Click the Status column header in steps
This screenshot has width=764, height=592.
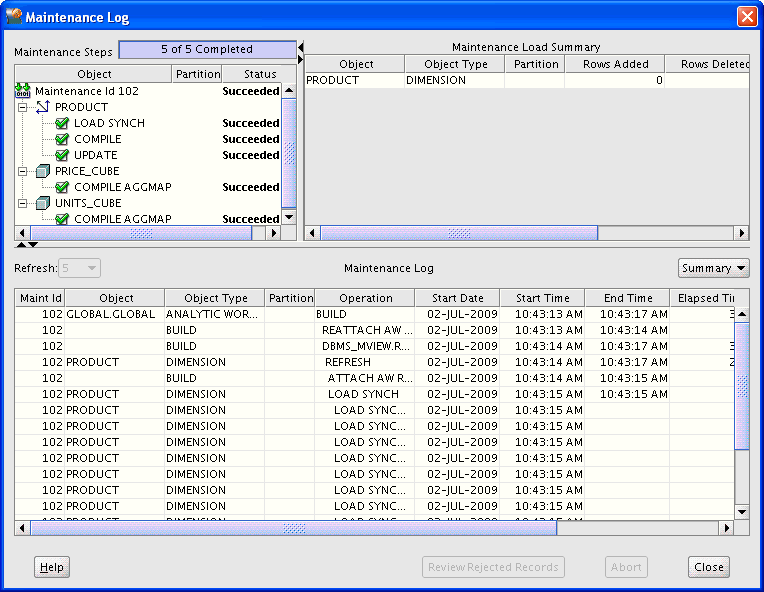[x=260, y=74]
